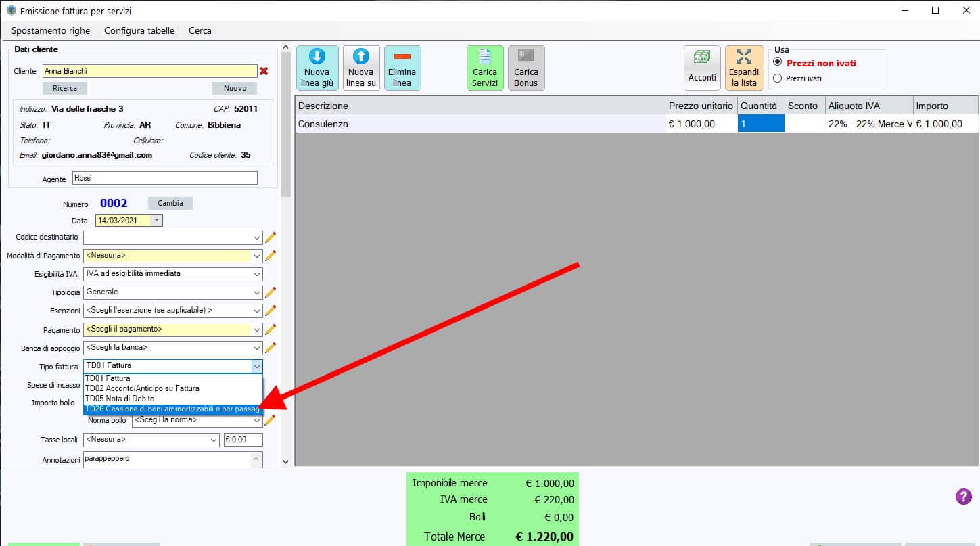Clear the selected client with the red X
The image size is (980, 546).
tap(264, 71)
